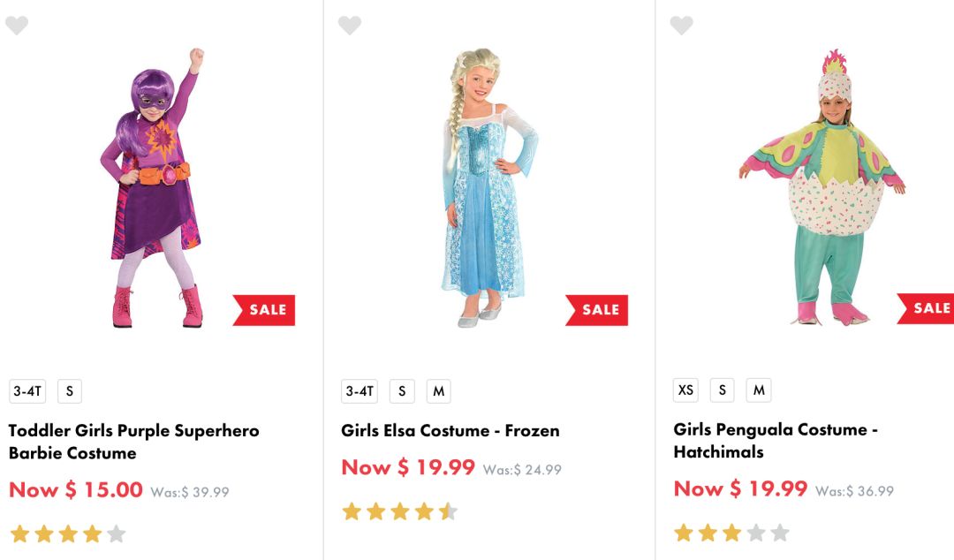
Task: Click SALE tag on Elsa costume
Action: (x=598, y=310)
